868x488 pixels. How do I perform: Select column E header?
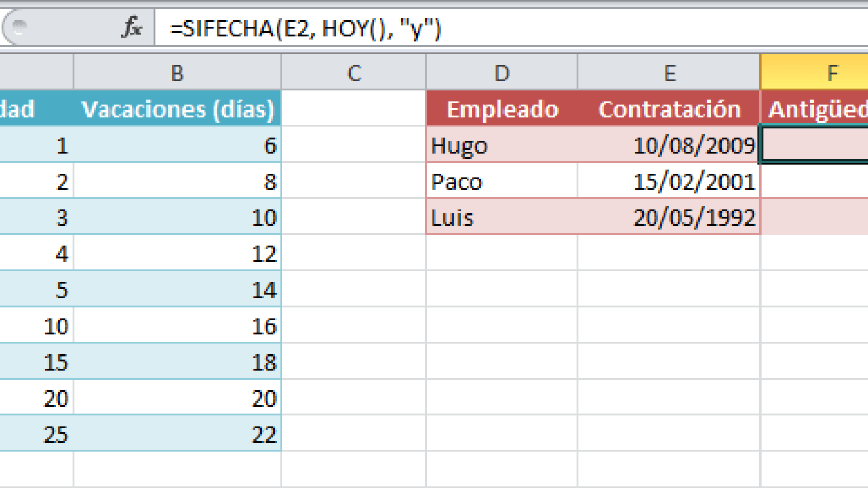click(x=669, y=73)
